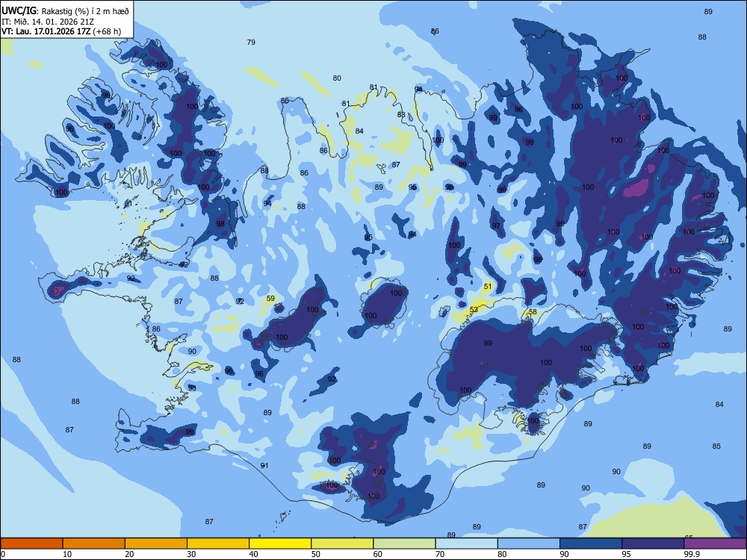This screenshot has width=747, height=560.
Task: Click the 20–30 amber legend swatch
Action: (156, 544)
